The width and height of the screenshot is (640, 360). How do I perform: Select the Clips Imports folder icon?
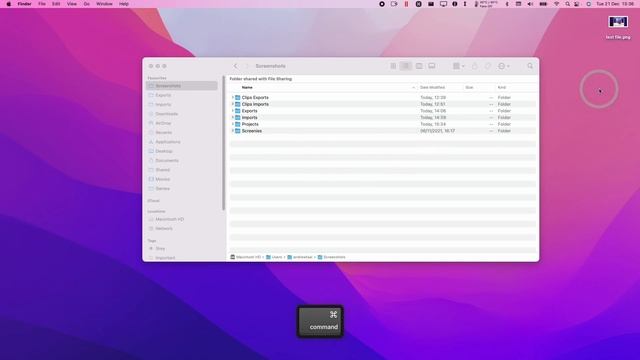click(x=238, y=104)
